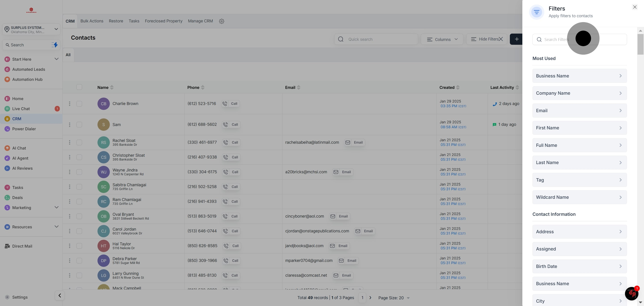
Task: Open the chat support widget icon
Action: tap(631, 293)
